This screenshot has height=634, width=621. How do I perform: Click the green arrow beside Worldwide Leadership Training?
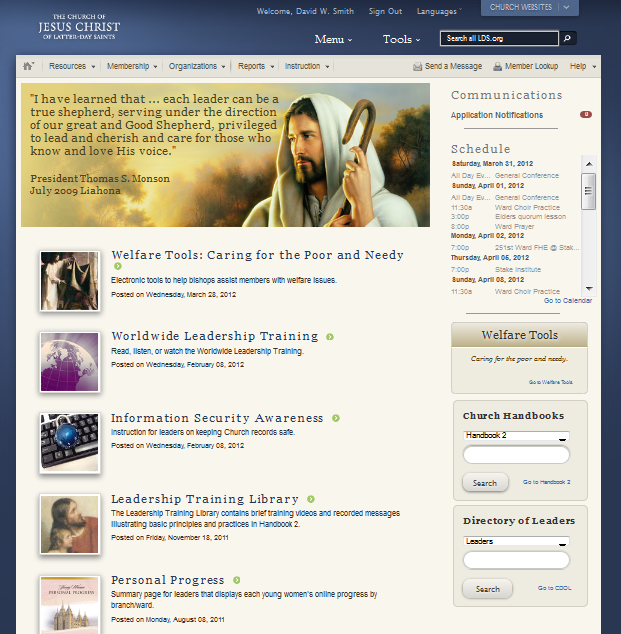[330, 336]
